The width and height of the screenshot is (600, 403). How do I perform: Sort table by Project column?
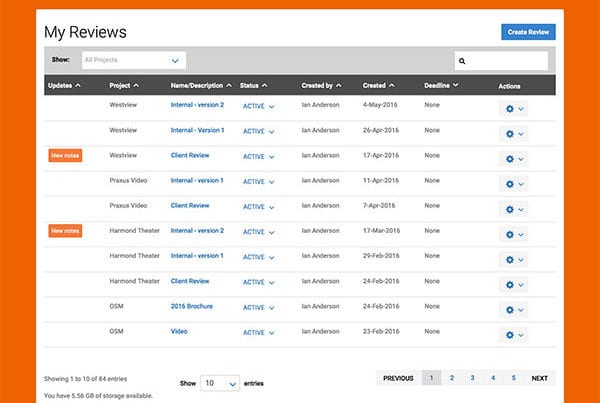(x=124, y=86)
